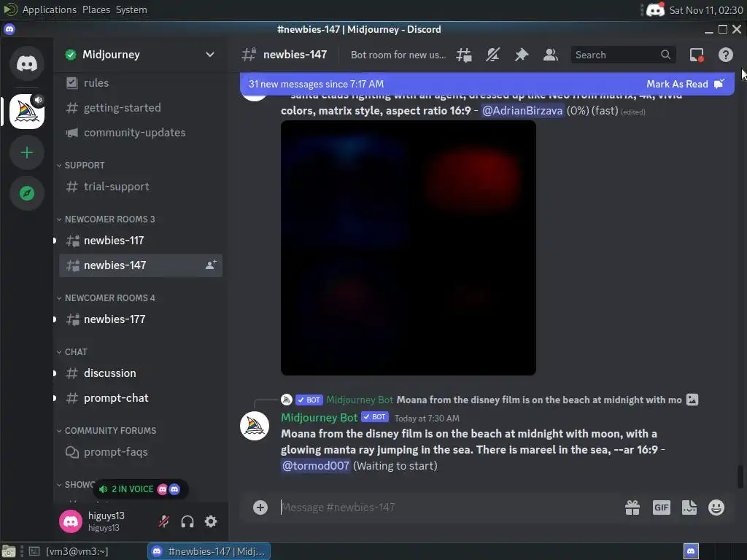The height and width of the screenshot is (560, 747).
Task: Click @AdrianBirzava mention
Action: (522, 111)
